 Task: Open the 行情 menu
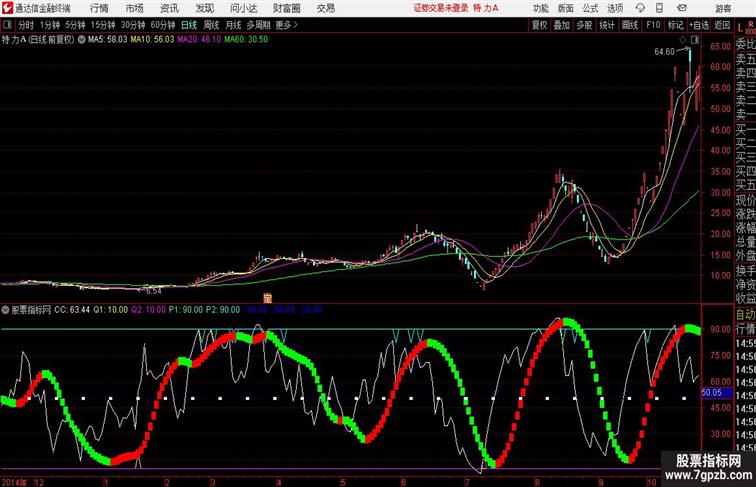click(x=99, y=8)
